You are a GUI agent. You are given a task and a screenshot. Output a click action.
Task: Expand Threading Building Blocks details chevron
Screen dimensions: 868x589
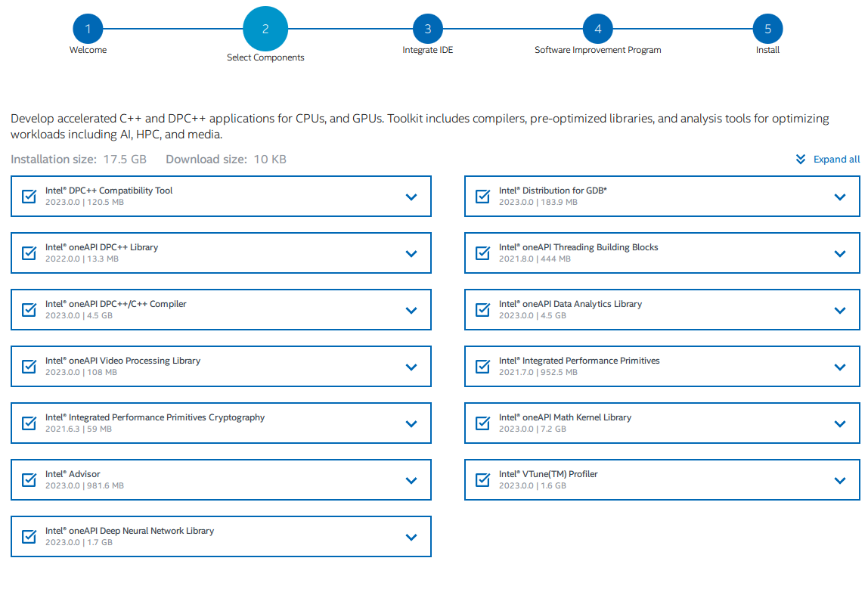point(840,253)
